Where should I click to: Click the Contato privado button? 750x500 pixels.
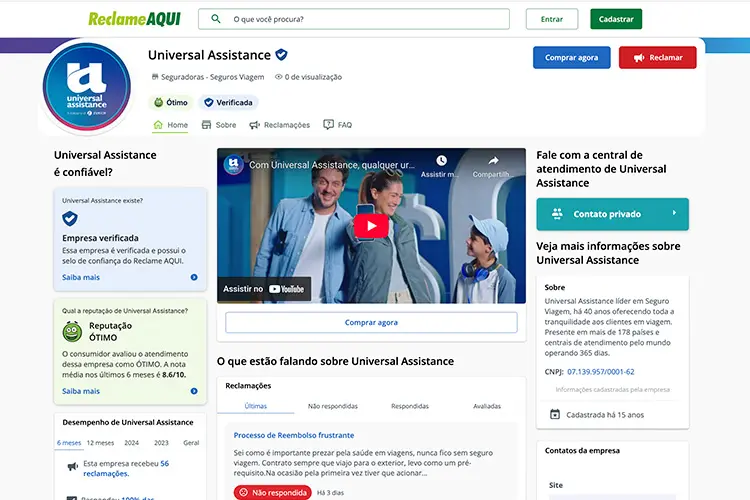[612, 214]
